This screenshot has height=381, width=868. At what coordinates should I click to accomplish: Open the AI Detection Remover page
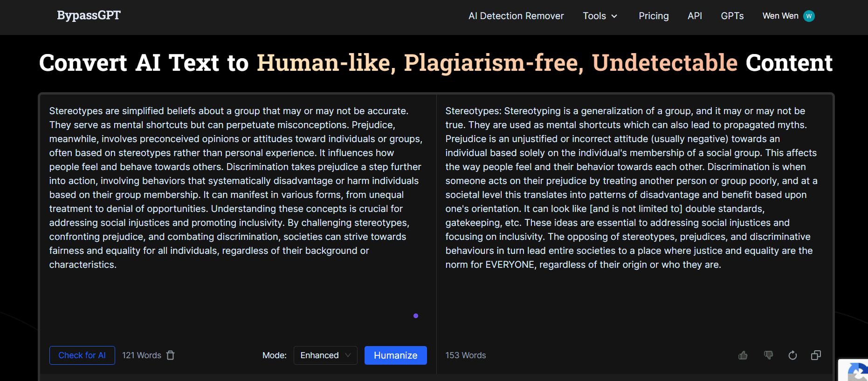click(516, 16)
